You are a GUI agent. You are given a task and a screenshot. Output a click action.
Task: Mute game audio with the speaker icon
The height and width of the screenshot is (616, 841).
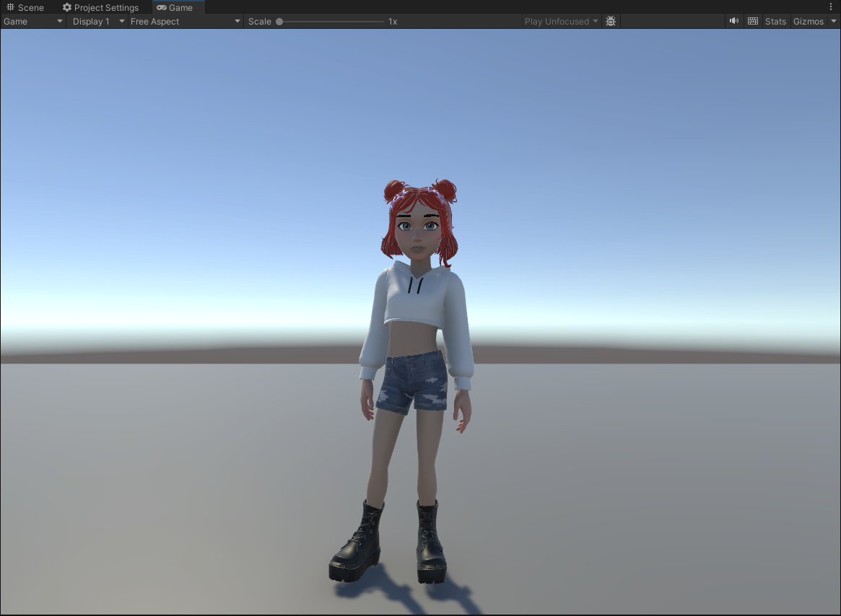coord(733,21)
